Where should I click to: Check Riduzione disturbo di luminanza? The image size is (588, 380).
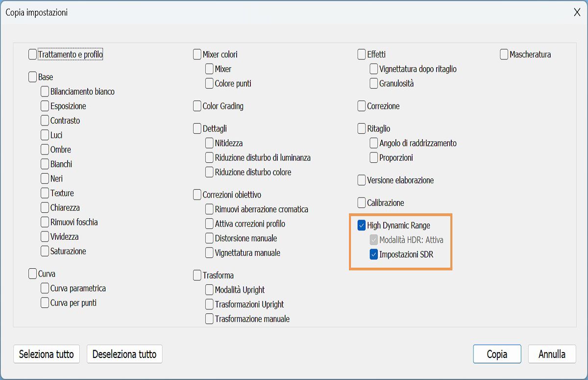point(209,157)
